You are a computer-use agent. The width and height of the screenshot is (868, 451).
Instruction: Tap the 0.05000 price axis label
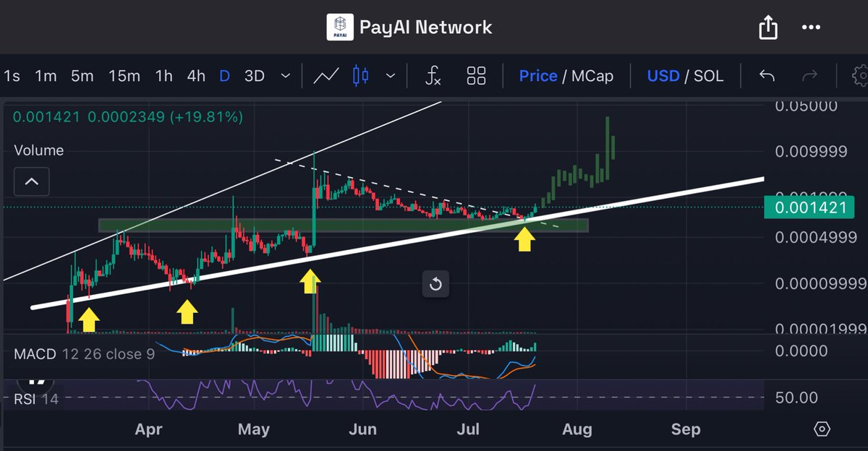(x=807, y=107)
